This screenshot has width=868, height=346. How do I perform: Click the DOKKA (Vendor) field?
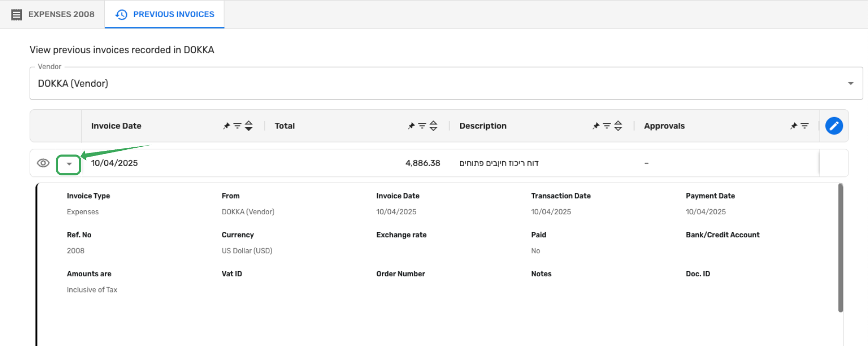446,83
